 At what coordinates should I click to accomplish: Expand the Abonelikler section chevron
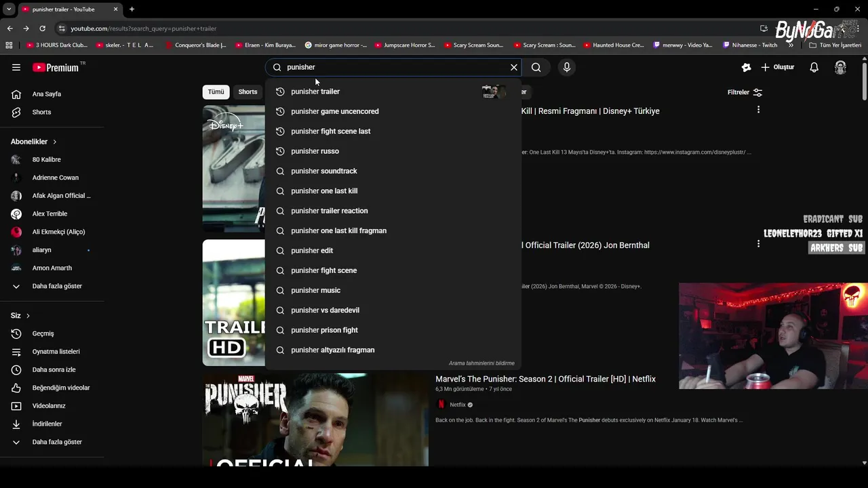click(54, 142)
